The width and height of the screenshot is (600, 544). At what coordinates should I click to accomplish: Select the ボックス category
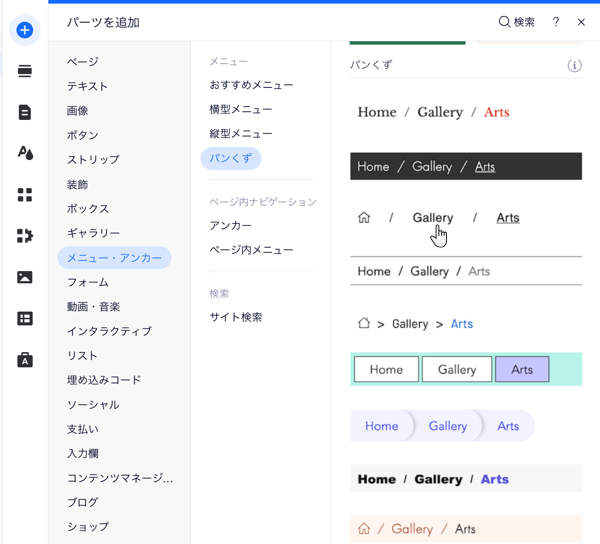click(88, 209)
